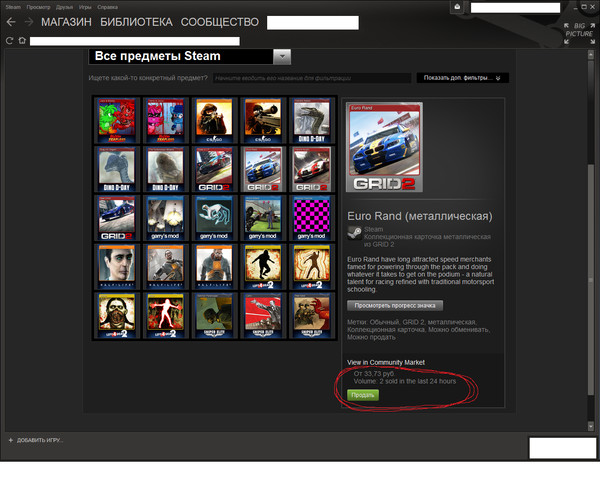Select the Half-Life 2 Gordon front view card
This screenshot has width=600, height=480.
214,267
